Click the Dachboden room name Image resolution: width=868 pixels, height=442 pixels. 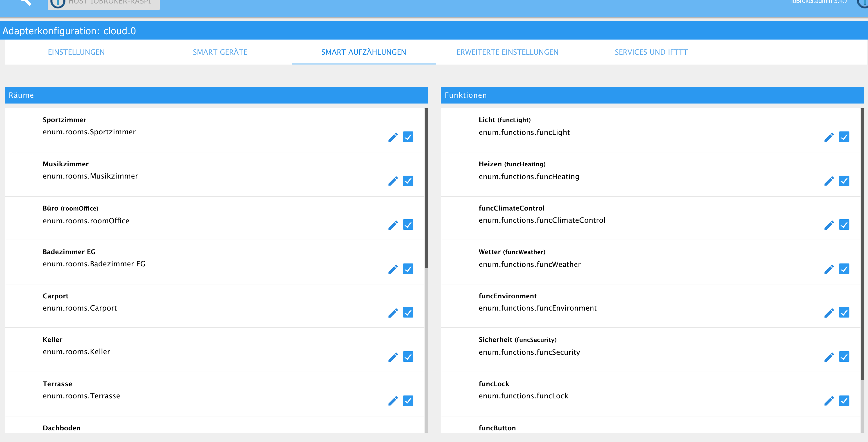click(x=62, y=428)
